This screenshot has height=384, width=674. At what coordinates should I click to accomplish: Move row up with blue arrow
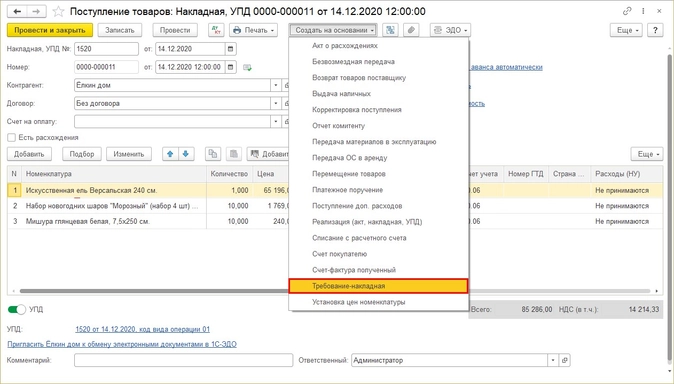(x=170, y=154)
